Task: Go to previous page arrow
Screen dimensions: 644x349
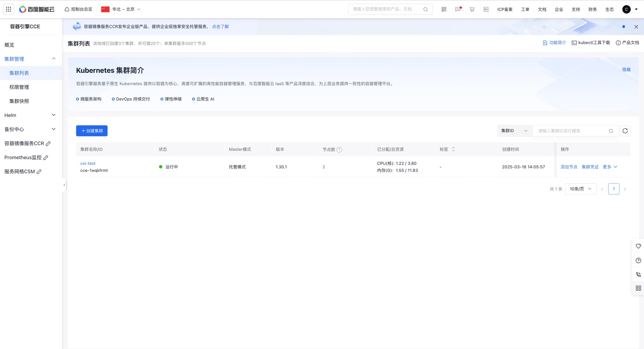Action: [x=602, y=189]
